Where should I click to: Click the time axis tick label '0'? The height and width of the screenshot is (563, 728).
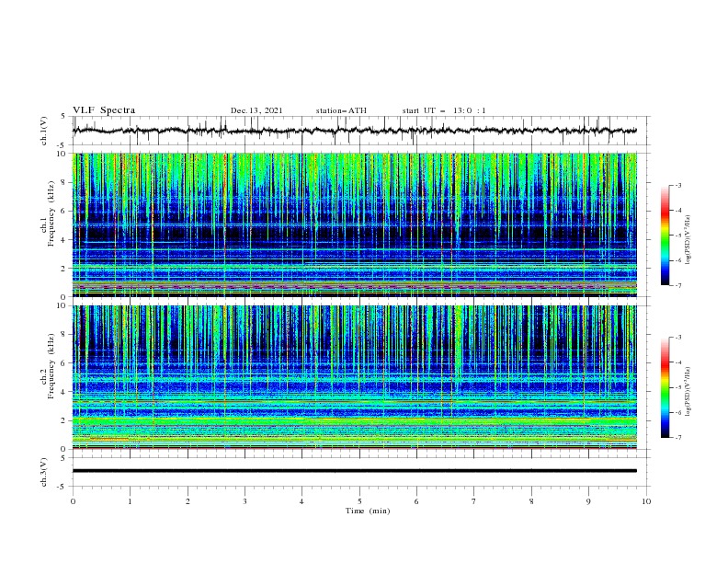(73, 501)
